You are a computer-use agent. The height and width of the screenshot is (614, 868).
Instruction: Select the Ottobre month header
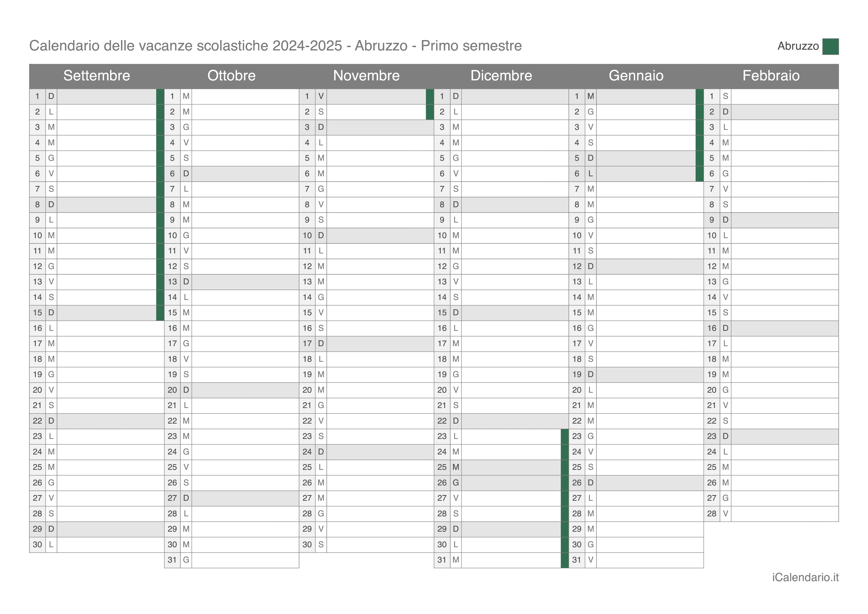click(231, 76)
